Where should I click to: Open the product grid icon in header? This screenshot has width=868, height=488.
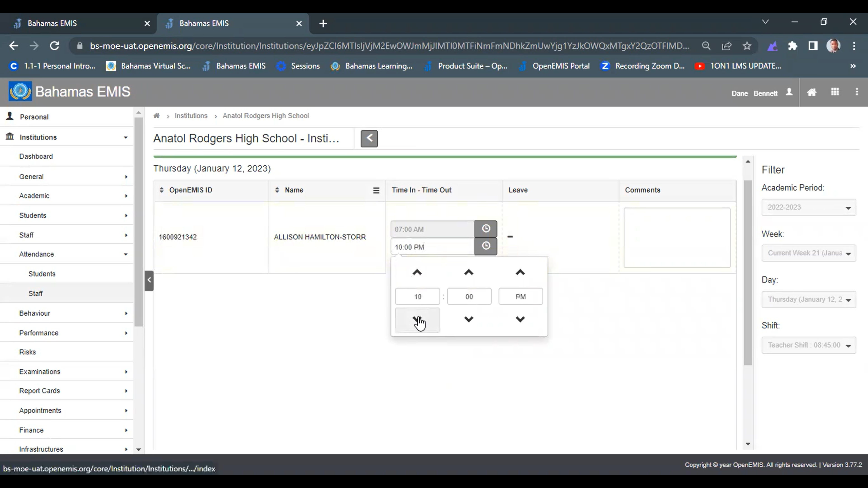(x=835, y=91)
